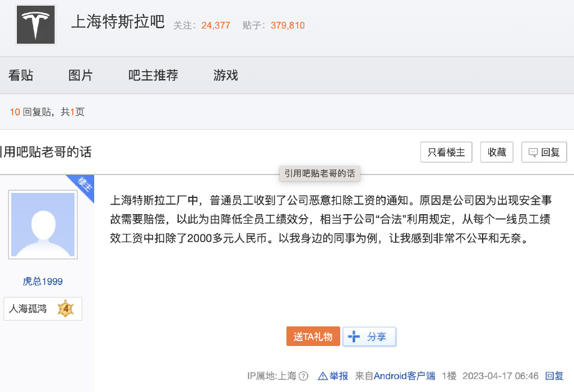Open the 上海特斯拉吧 forum title link
This screenshot has height=392, width=574.
click(x=118, y=22)
